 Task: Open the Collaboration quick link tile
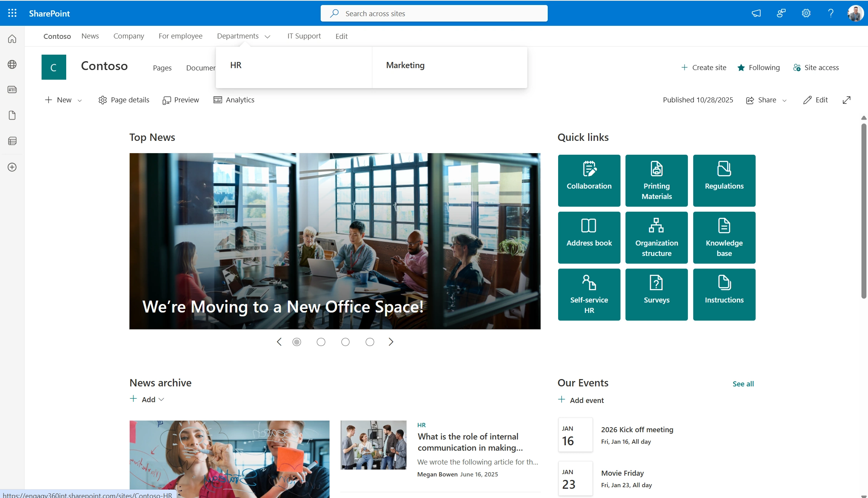pyautogui.click(x=589, y=180)
